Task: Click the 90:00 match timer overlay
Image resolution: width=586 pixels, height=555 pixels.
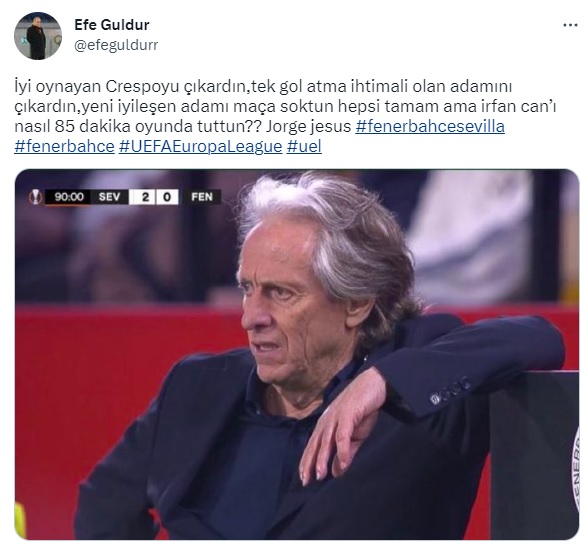Action: (x=69, y=197)
